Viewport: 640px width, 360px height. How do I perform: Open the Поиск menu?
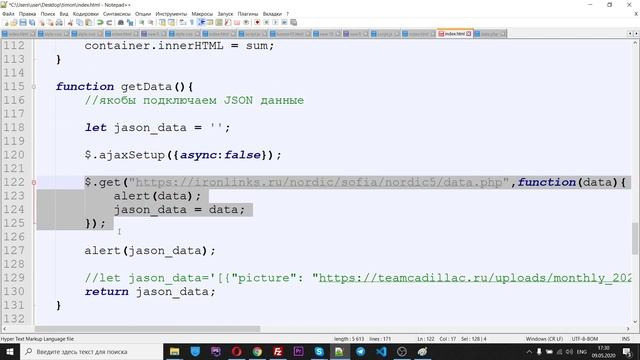(x=48, y=14)
